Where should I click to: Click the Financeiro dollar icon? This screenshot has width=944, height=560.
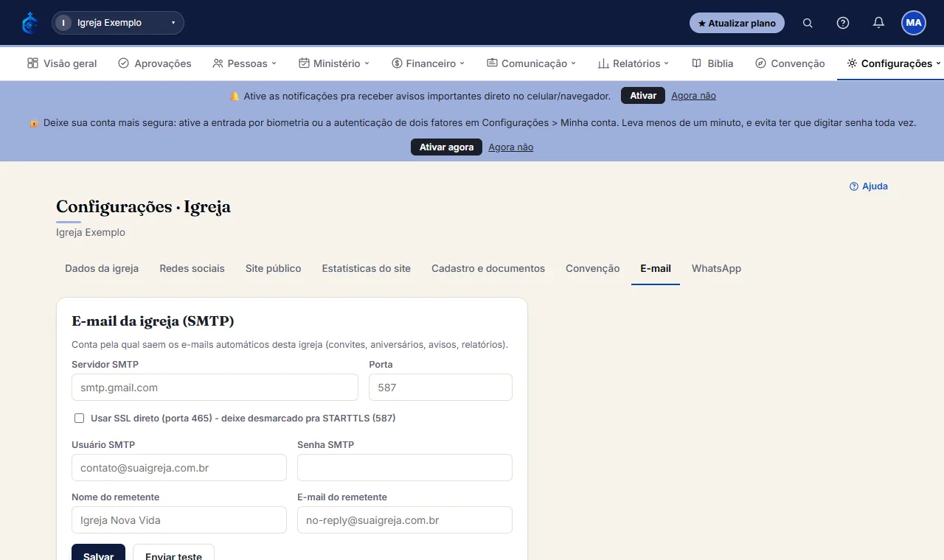click(x=397, y=63)
